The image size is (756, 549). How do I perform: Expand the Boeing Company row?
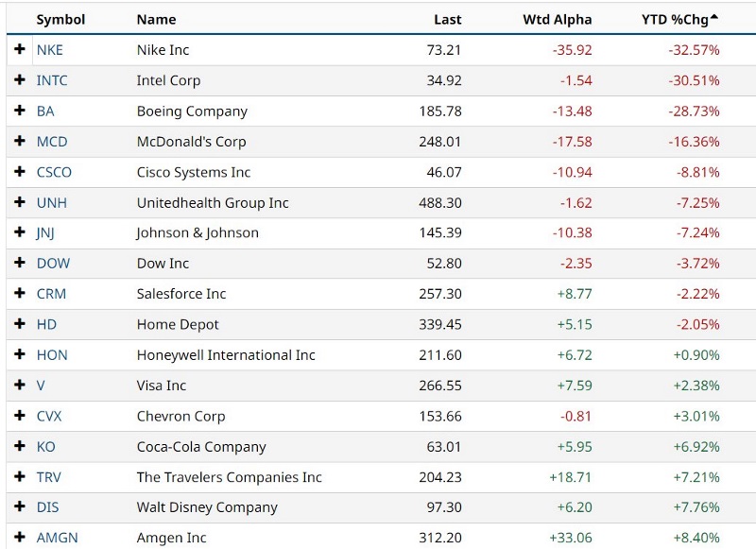coord(22,111)
